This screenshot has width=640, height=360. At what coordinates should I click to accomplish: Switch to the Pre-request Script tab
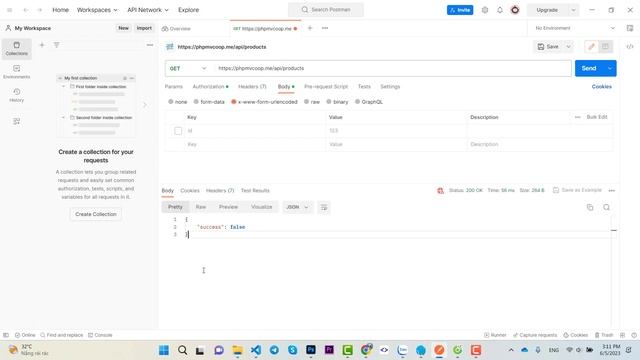pyautogui.click(x=326, y=87)
